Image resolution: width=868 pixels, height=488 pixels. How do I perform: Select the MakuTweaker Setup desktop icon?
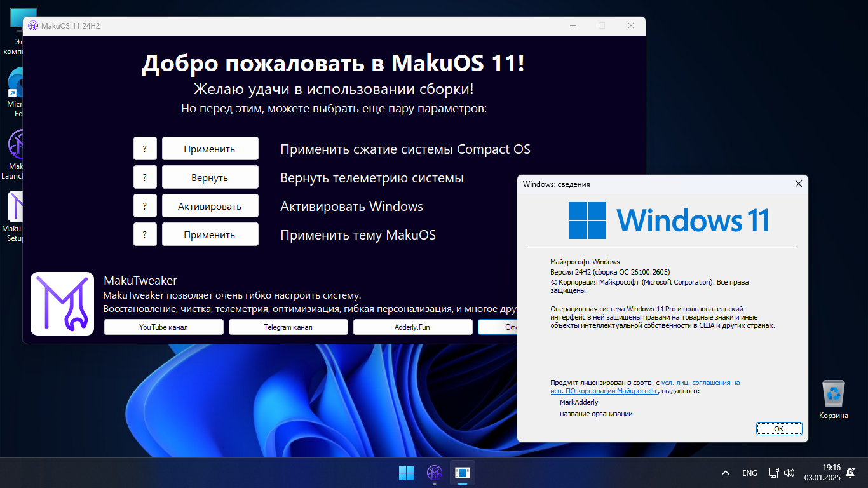click(x=13, y=216)
